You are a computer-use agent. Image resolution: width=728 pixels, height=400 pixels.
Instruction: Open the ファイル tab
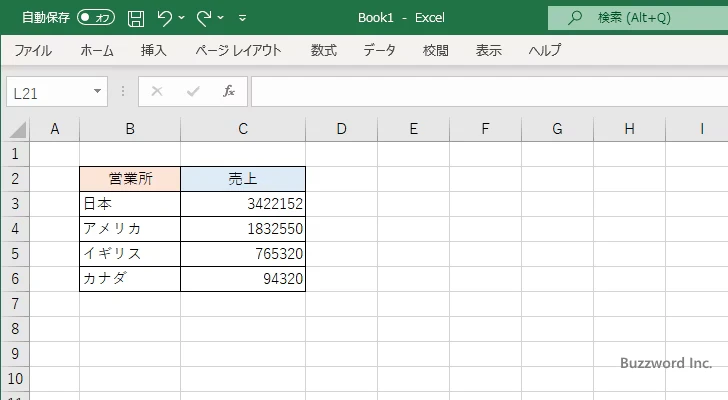click(x=33, y=50)
